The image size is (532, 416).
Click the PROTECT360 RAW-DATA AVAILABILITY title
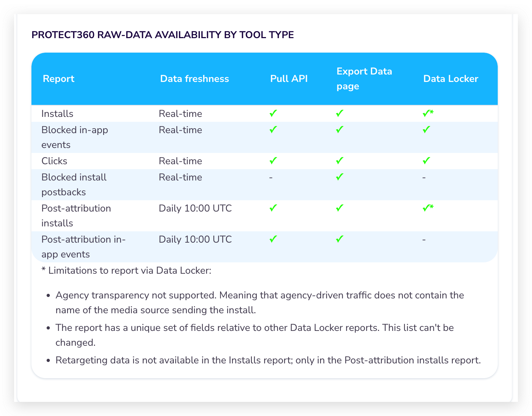162,35
